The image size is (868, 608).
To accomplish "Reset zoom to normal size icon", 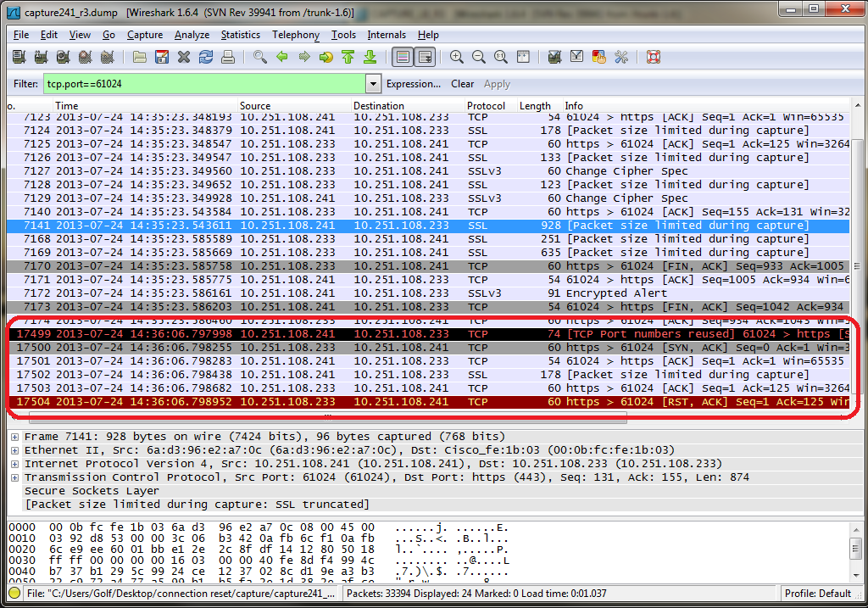I will 501,57.
